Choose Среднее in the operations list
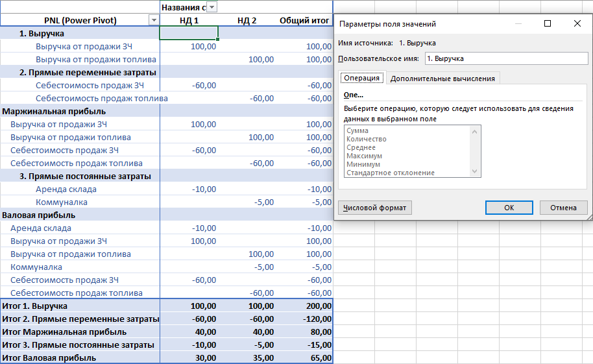 pos(361,148)
